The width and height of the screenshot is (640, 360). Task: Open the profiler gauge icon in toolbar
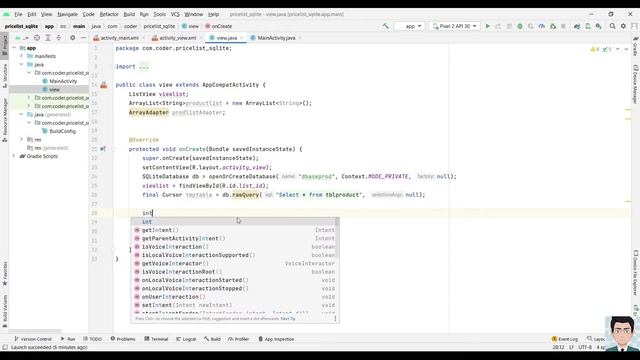pos(542,26)
